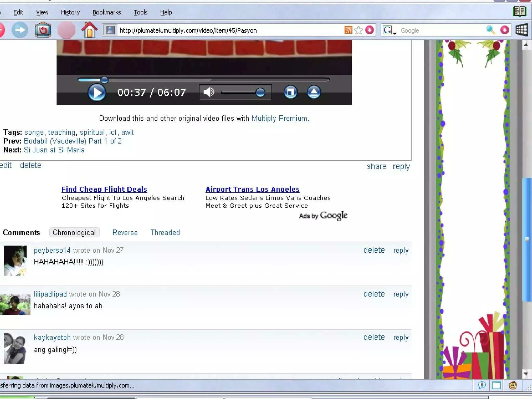This screenshot has width=532, height=399.
Task: Click the reload page toolbar icon
Action: pos(43,30)
